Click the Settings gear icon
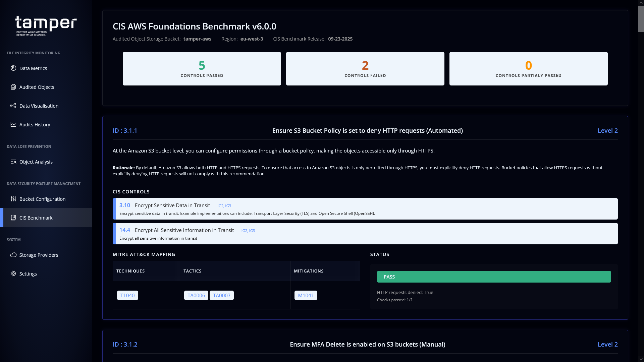This screenshot has width=644, height=362. pyautogui.click(x=13, y=274)
